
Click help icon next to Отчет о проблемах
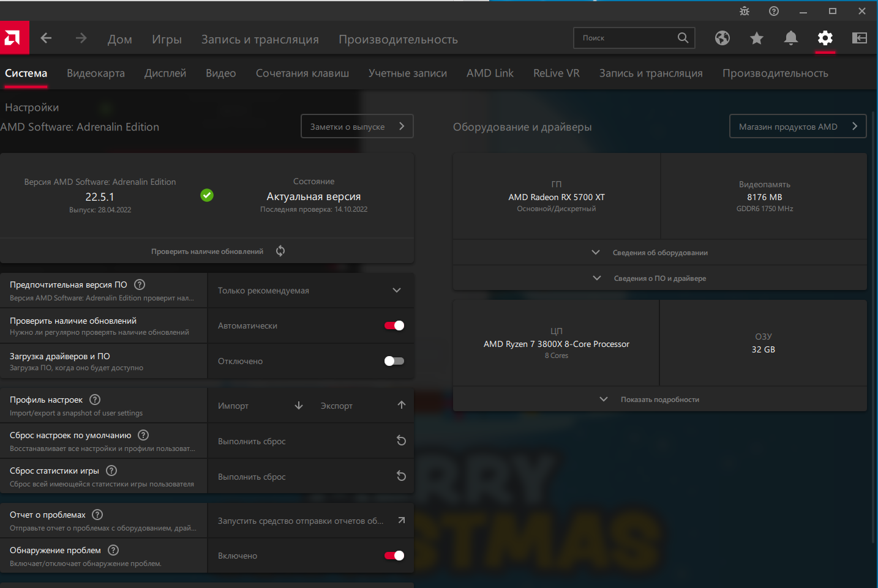coord(97,515)
